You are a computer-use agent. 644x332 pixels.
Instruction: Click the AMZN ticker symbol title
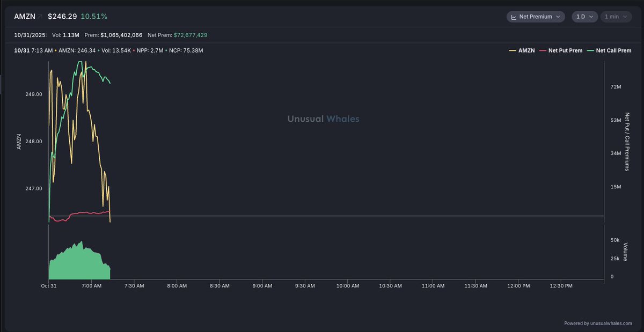[25, 17]
